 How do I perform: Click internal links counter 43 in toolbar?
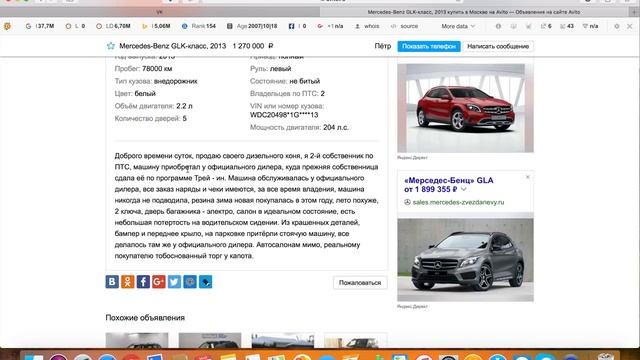[567, 26]
